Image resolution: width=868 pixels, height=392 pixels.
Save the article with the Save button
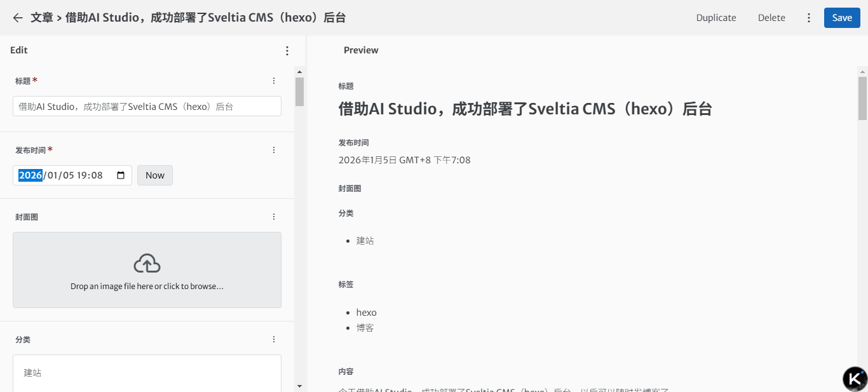[842, 18]
